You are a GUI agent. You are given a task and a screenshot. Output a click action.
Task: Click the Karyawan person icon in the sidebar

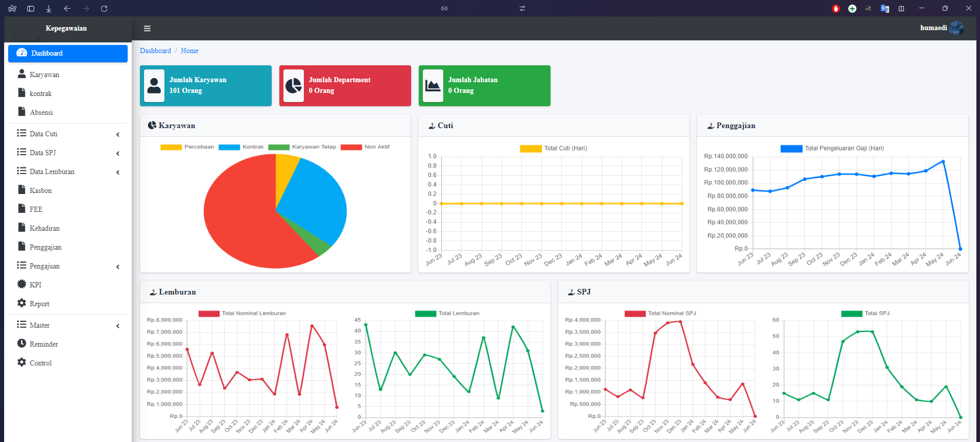pos(21,74)
